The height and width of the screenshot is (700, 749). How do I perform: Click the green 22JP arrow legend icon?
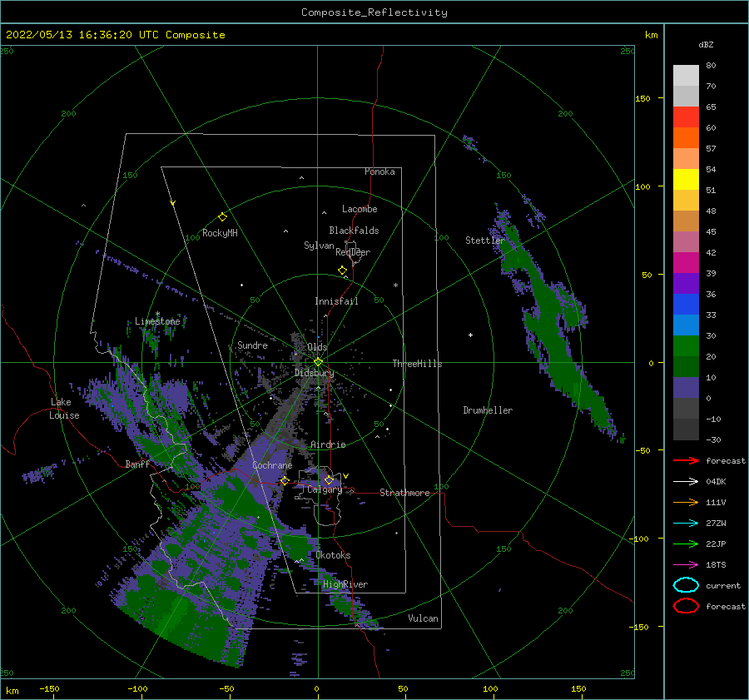click(686, 544)
